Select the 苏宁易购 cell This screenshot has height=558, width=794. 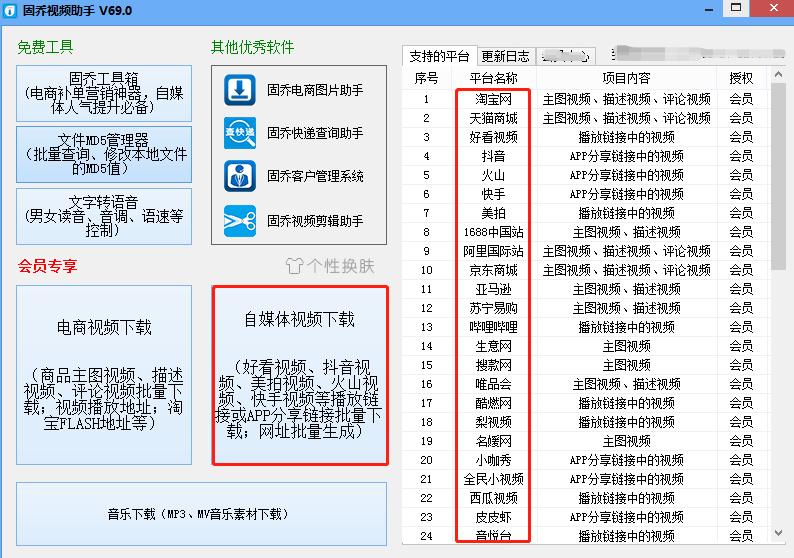pos(493,308)
